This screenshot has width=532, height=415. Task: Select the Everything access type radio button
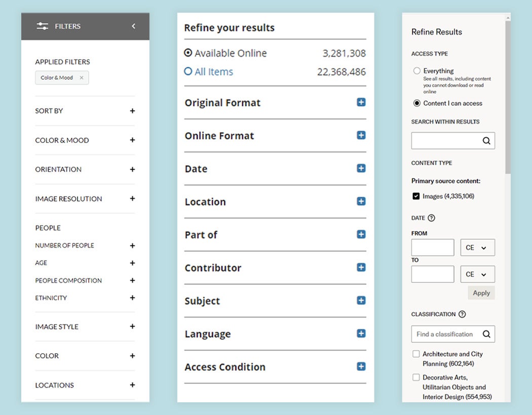tap(416, 71)
